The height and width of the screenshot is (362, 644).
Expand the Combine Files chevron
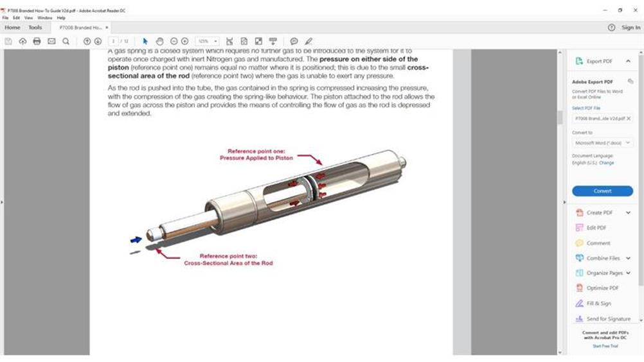pos(629,258)
